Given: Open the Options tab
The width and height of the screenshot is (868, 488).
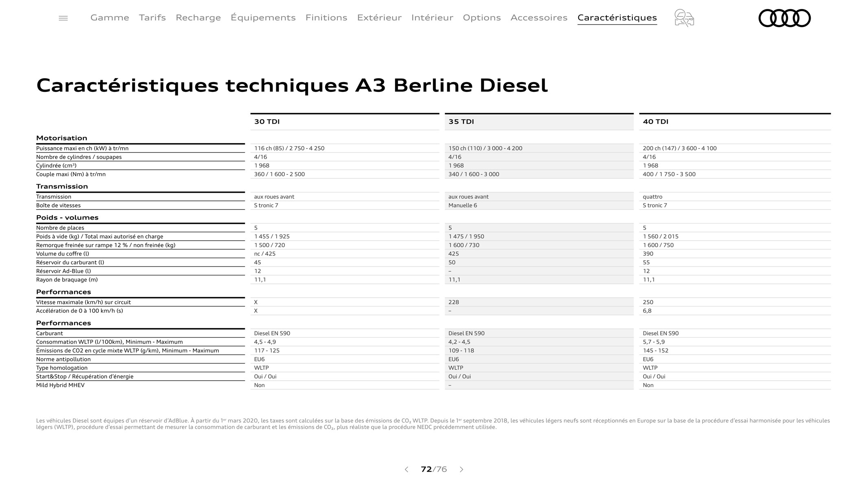Looking at the screenshot, I should (482, 17).
